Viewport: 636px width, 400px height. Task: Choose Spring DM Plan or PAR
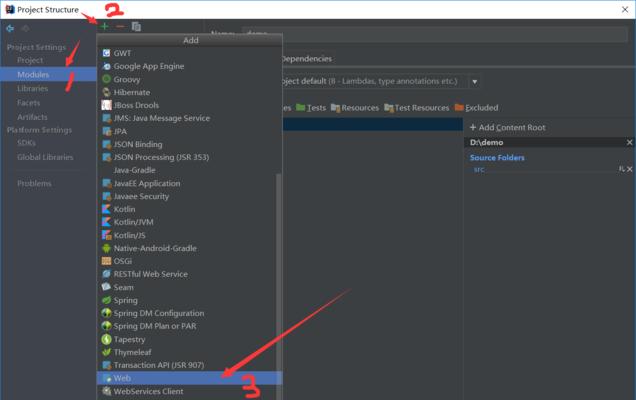pos(187,326)
